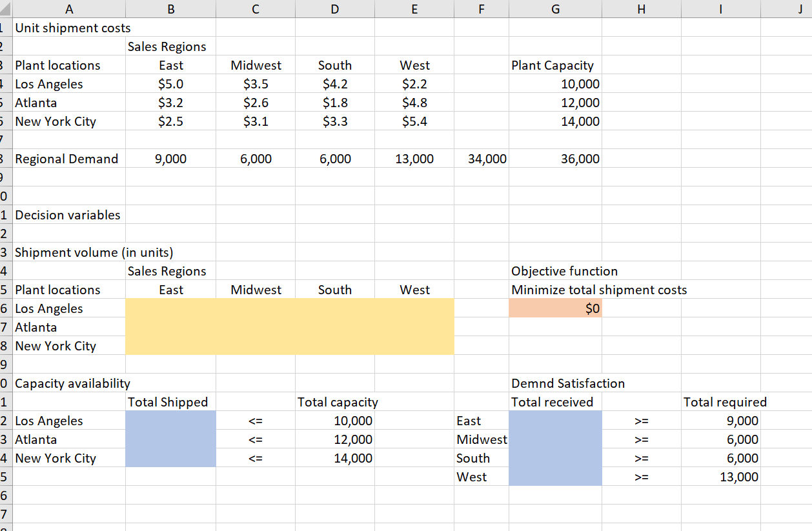Click the 12,000 cell under Plant Capacity
This screenshot has width=812, height=531.
(x=555, y=103)
